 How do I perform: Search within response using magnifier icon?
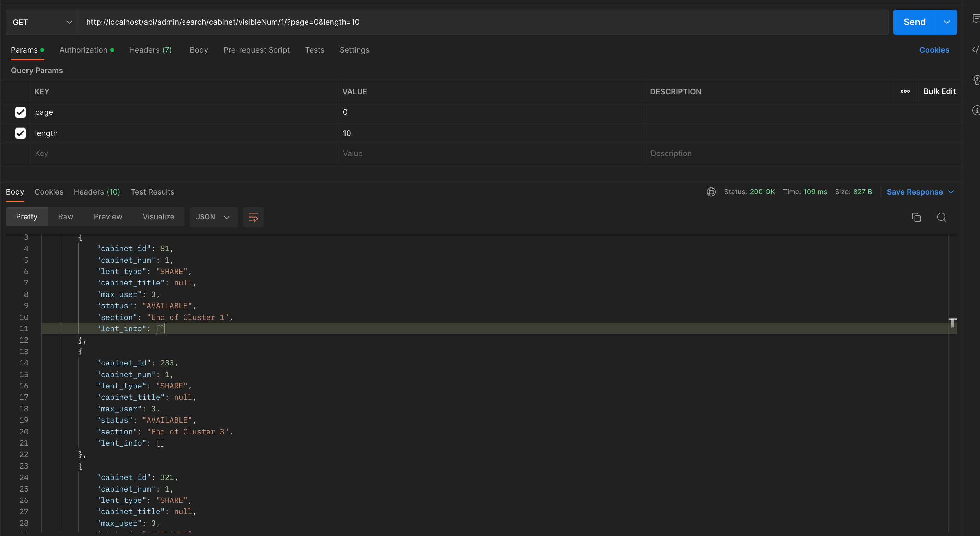[942, 217]
